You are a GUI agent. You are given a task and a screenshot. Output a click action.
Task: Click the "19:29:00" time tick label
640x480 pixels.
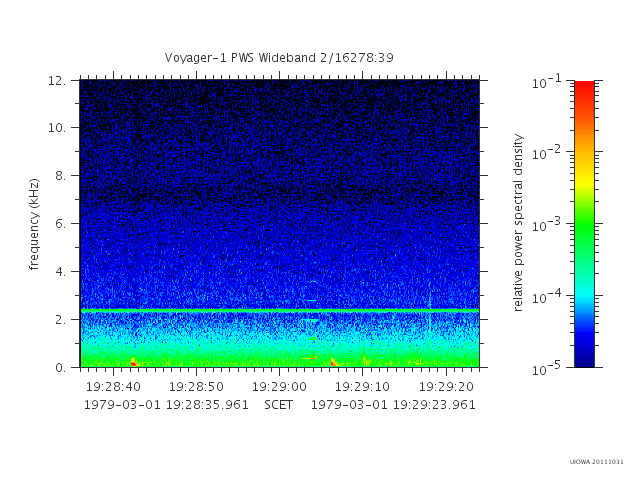279,387
